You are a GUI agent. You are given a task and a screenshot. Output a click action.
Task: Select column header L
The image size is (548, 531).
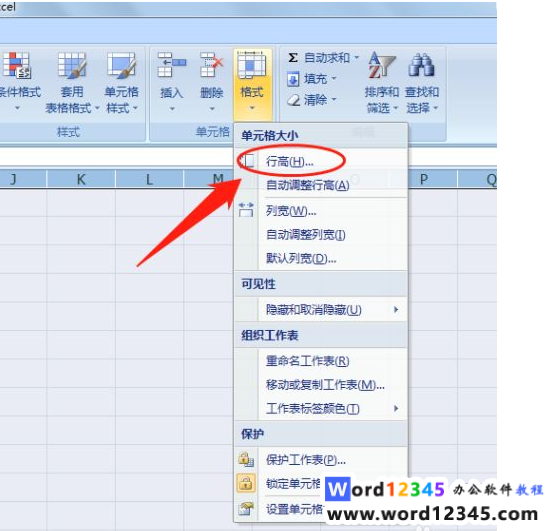point(149,179)
